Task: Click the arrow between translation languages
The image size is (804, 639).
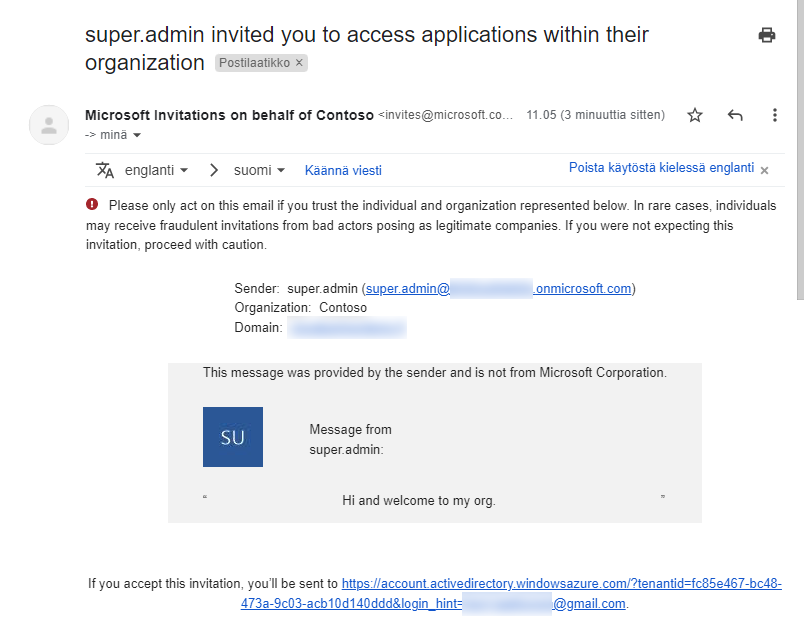Action: 213,170
